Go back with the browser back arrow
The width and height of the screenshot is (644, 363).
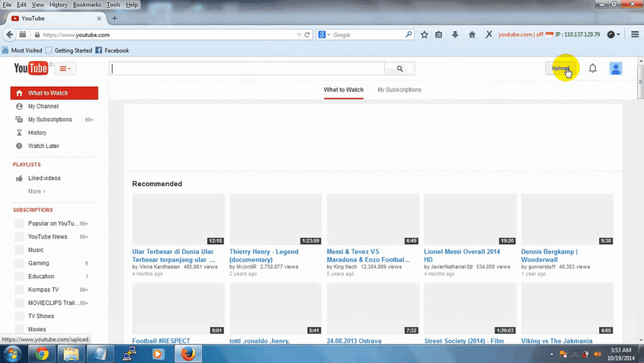coord(9,35)
